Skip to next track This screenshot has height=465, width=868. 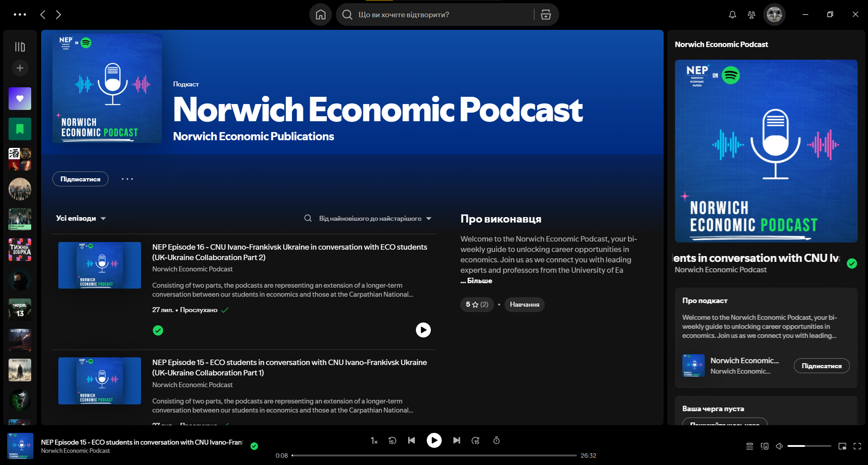click(457, 441)
